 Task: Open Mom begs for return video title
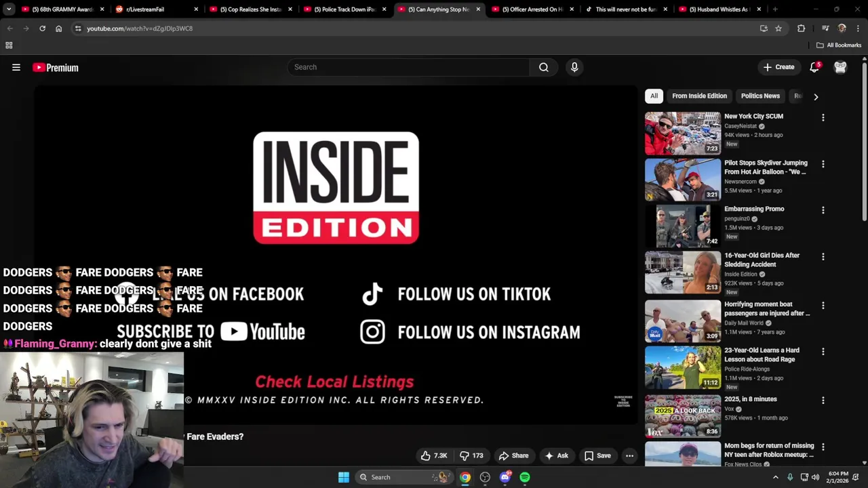pos(769,451)
